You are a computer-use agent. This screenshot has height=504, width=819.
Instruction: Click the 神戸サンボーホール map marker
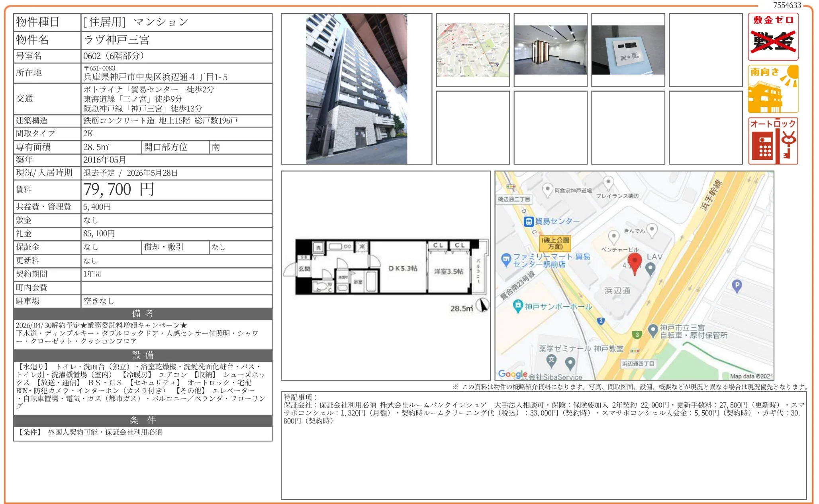click(517, 306)
